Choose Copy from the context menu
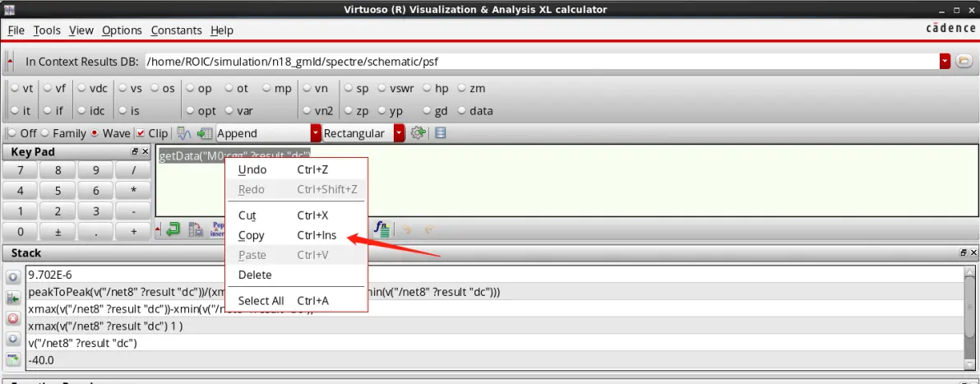The image size is (980, 384). [298, 235]
